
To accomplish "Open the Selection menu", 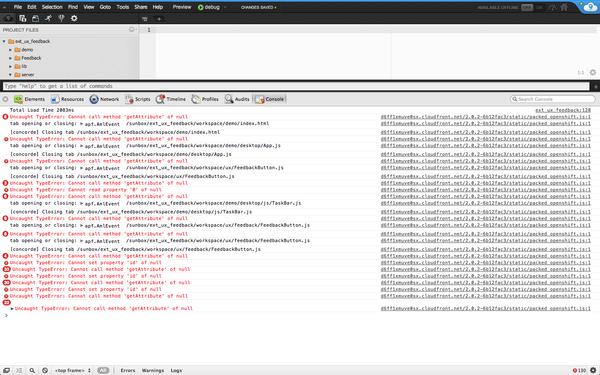I will click(52, 7).
